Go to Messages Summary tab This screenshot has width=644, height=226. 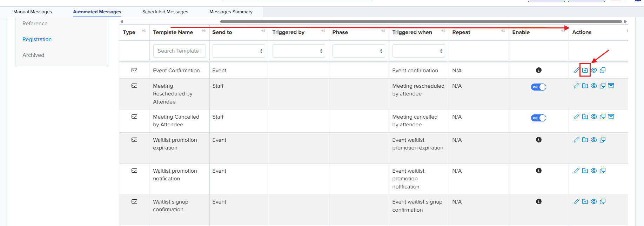(x=231, y=12)
